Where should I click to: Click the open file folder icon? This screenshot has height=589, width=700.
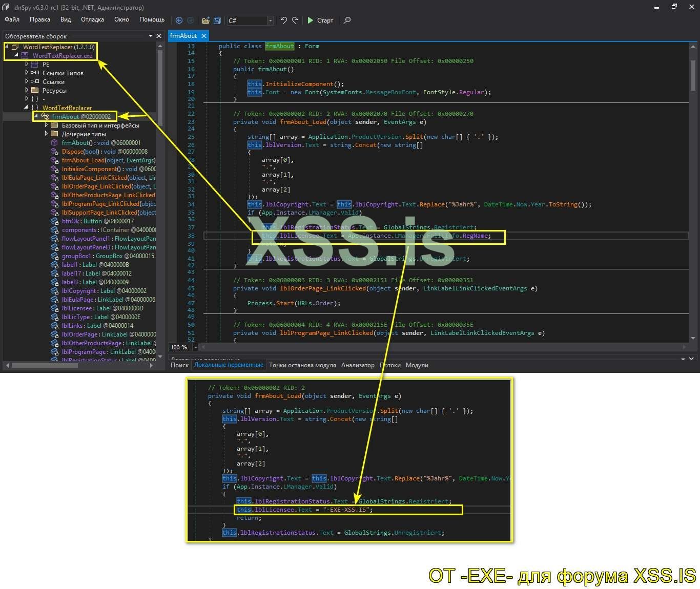pos(205,20)
